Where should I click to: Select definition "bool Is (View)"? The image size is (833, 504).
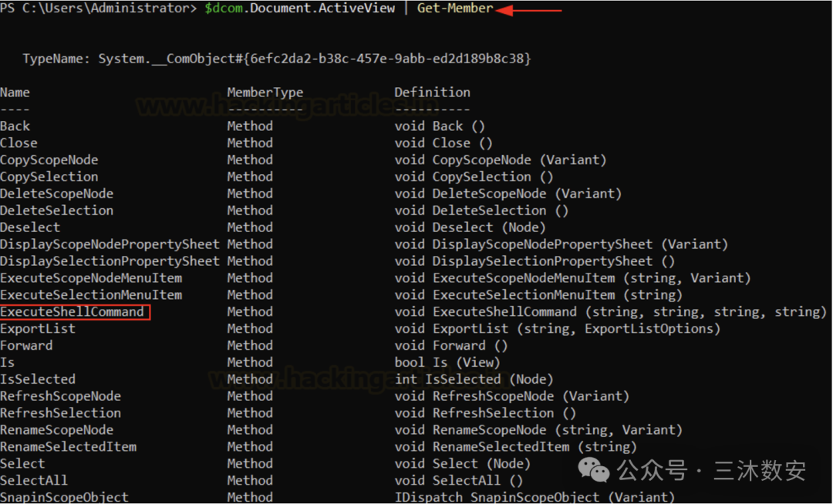pos(447,363)
